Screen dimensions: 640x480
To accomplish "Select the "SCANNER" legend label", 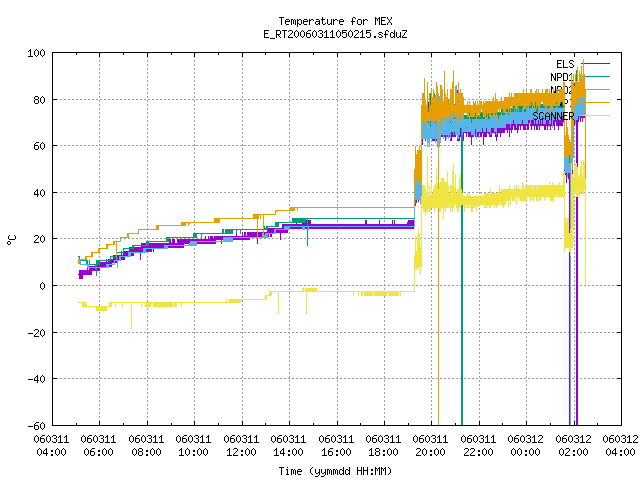I will [x=553, y=116].
